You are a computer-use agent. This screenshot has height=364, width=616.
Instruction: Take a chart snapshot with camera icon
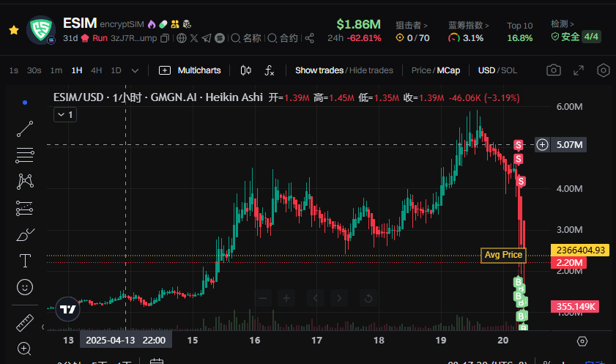click(554, 70)
